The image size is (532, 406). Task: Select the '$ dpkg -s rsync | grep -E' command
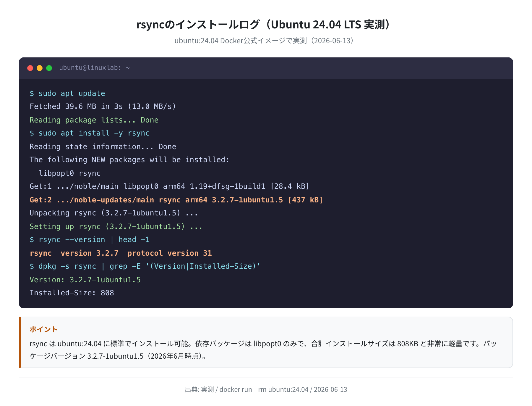click(145, 266)
